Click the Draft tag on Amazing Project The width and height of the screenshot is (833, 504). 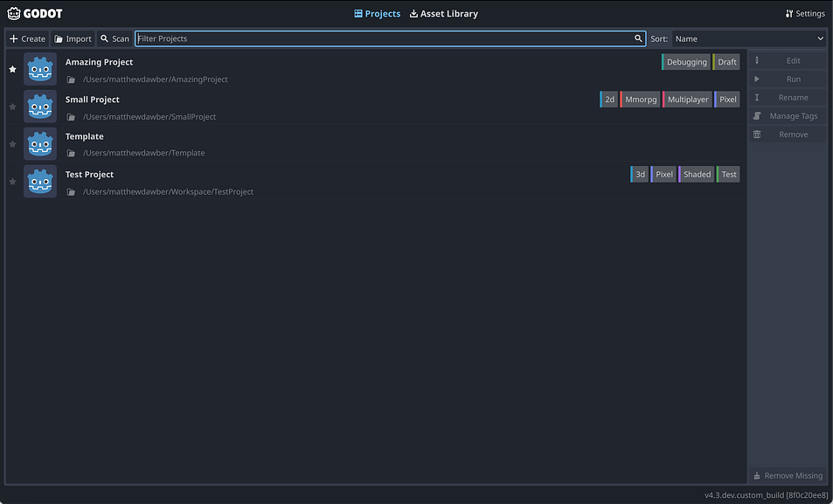726,62
